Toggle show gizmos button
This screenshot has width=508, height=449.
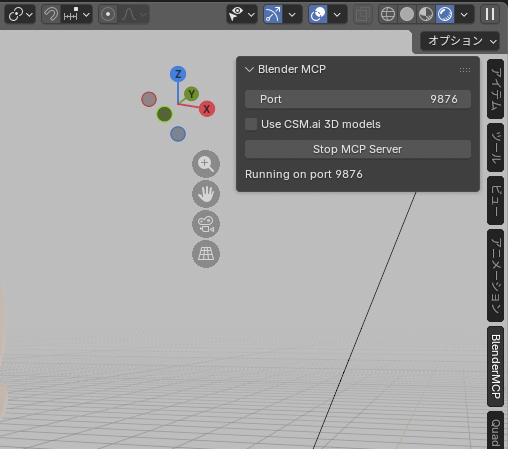[x=273, y=14]
